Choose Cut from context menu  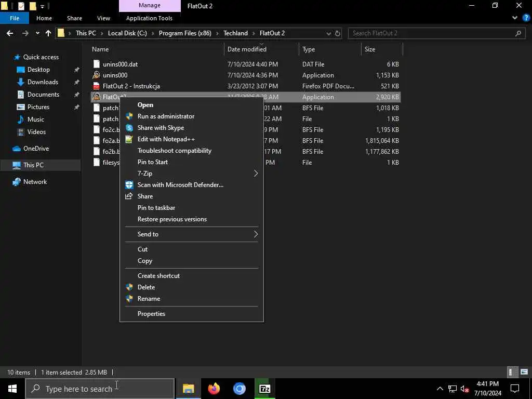point(191,249)
